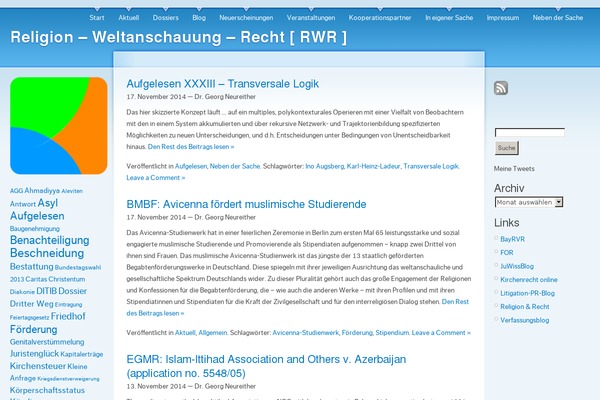Screen dimensions: 600x400
Task: Open post Aufgelesen XXXIII – Transversale Logik
Action: point(223,84)
